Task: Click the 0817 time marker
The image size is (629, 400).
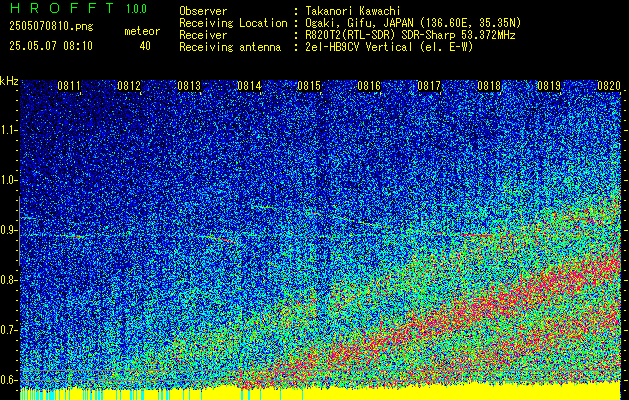Action: pyautogui.click(x=429, y=86)
